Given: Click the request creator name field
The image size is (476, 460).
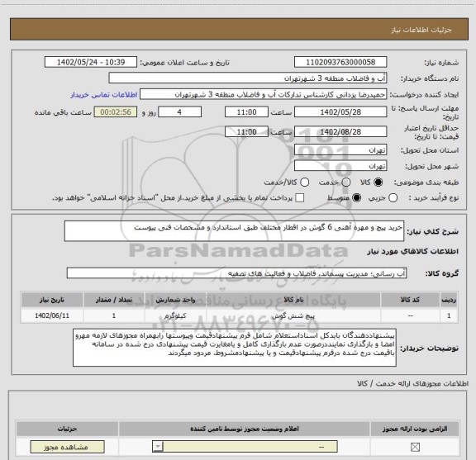Looking at the screenshot, I should [263, 94].
